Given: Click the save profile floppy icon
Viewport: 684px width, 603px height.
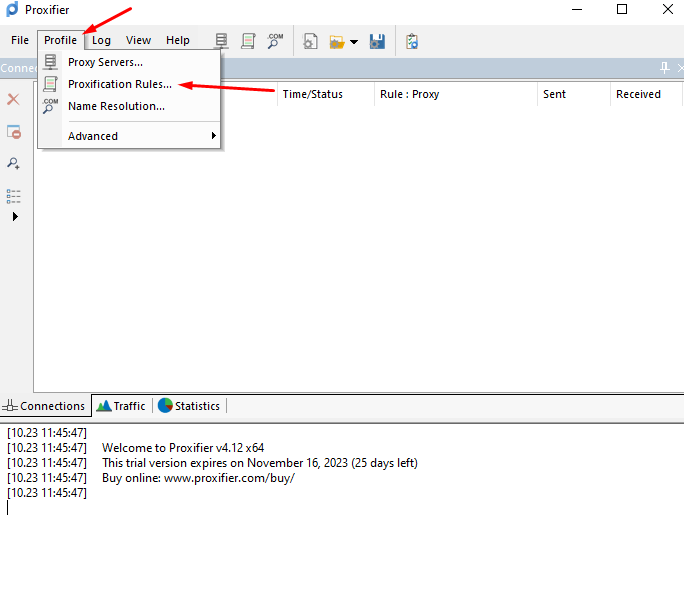Looking at the screenshot, I should coord(377,41).
